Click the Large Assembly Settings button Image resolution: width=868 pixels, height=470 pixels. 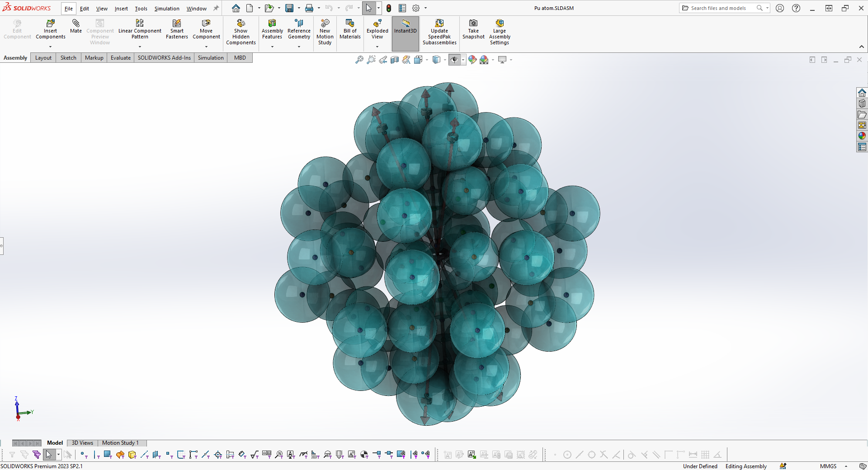pos(499,32)
